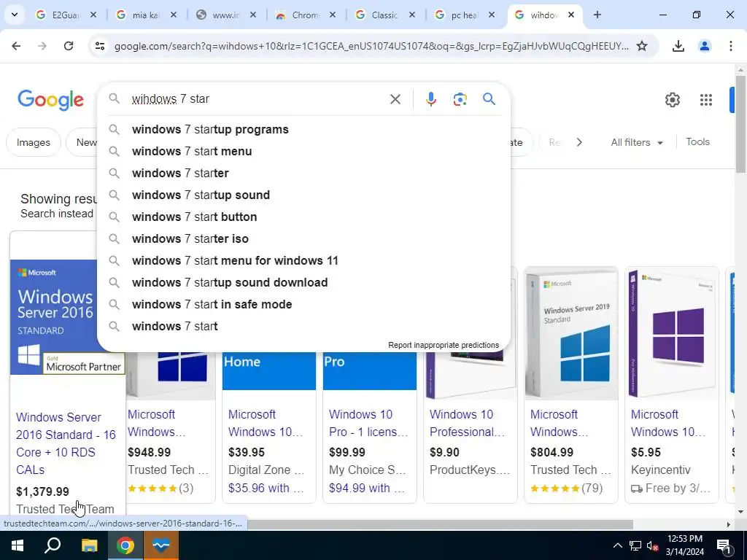Open Windows Server 2016 Standard product link
Image resolution: width=747 pixels, height=560 pixels.
(66, 443)
